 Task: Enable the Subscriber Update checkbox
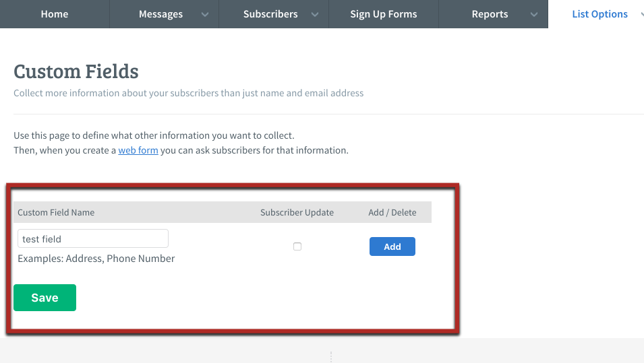click(x=297, y=246)
